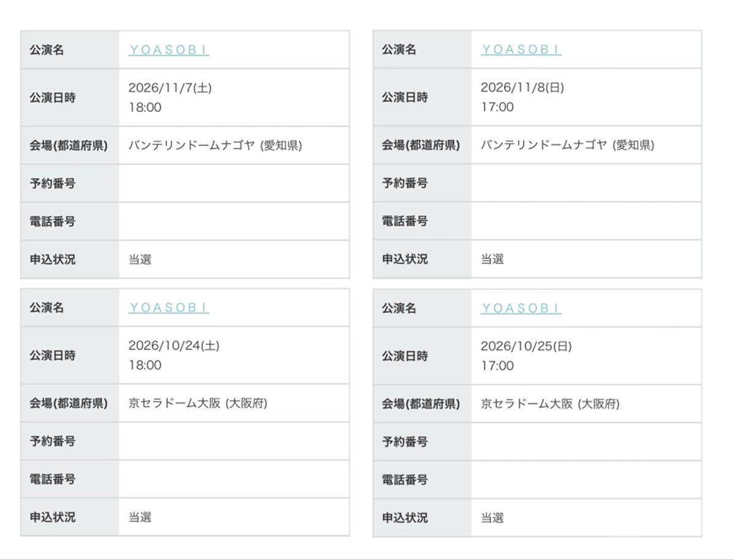Click the 当選 status in the 11/7 card
Viewport: 734px width, 560px height.
pyautogui.click(x=140, y=259)
